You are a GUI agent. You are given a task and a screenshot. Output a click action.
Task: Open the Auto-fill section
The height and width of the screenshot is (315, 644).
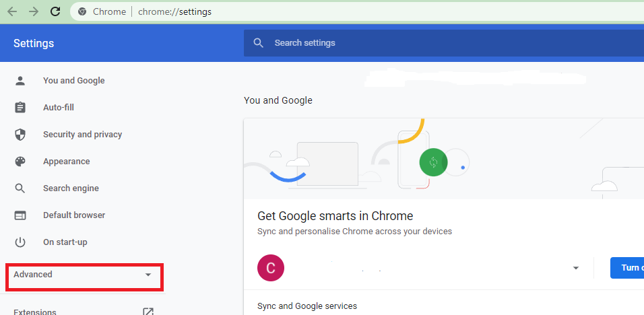tap(59, 108)
